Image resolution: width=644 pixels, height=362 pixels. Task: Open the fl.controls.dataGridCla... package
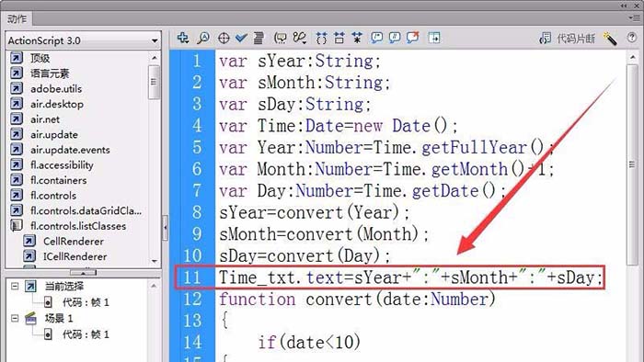coord(86,210)
